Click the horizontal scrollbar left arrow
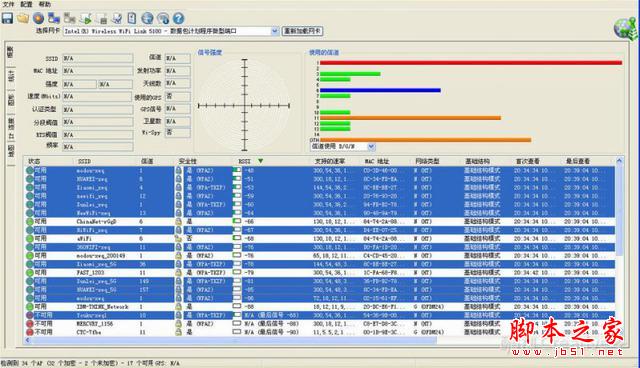 click(x=28, y=340)
